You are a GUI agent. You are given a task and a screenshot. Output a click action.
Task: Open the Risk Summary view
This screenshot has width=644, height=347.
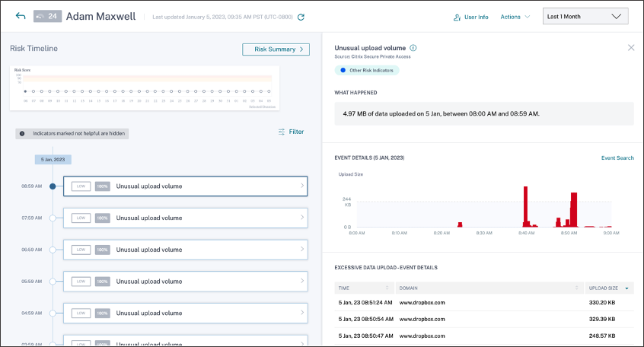pyautogui.click(x=276, y=49)
